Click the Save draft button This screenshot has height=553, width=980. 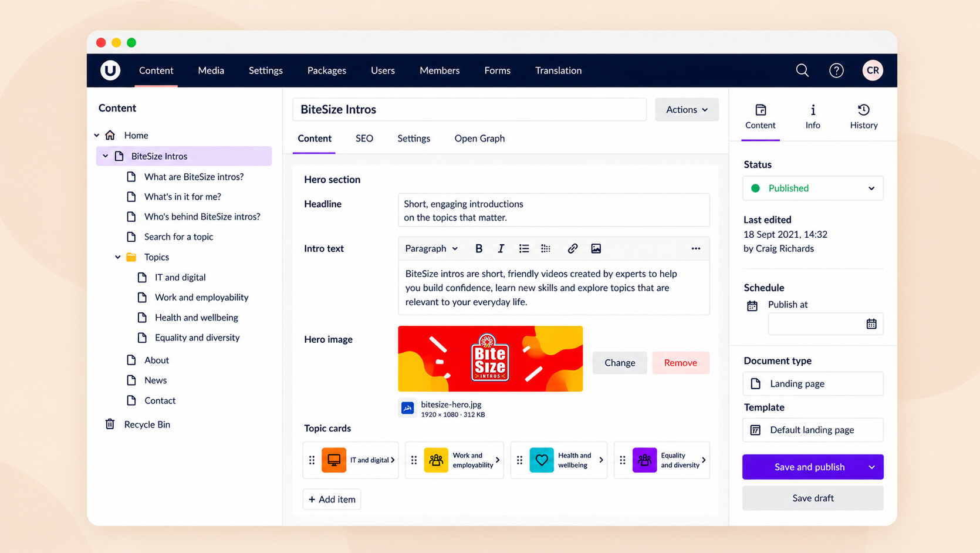813,498
